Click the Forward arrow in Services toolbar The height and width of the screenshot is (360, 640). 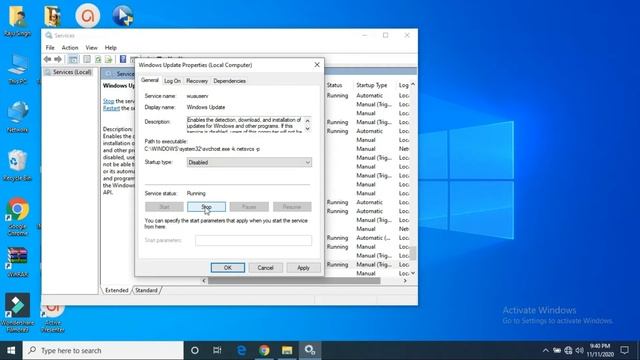pos(58,60)
